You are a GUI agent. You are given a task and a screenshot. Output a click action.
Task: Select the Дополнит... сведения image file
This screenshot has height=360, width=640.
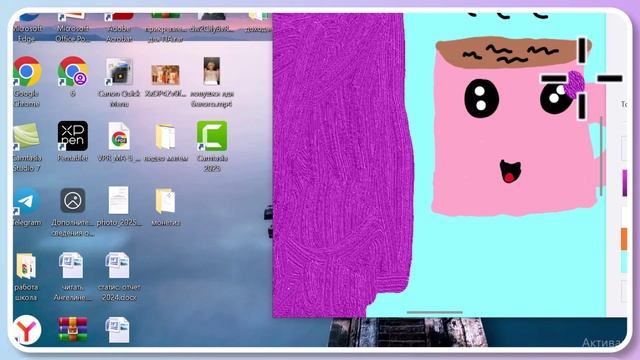tap(73, 200)
